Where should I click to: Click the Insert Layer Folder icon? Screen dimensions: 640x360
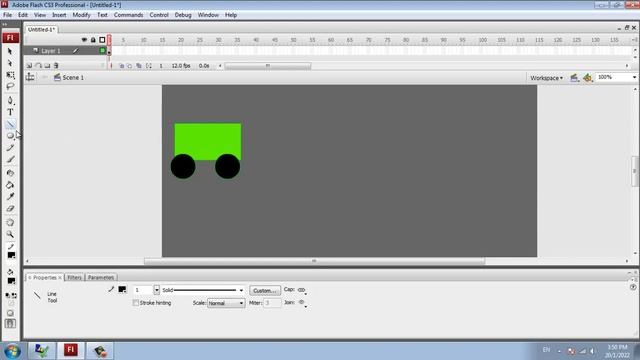point(47,65)
